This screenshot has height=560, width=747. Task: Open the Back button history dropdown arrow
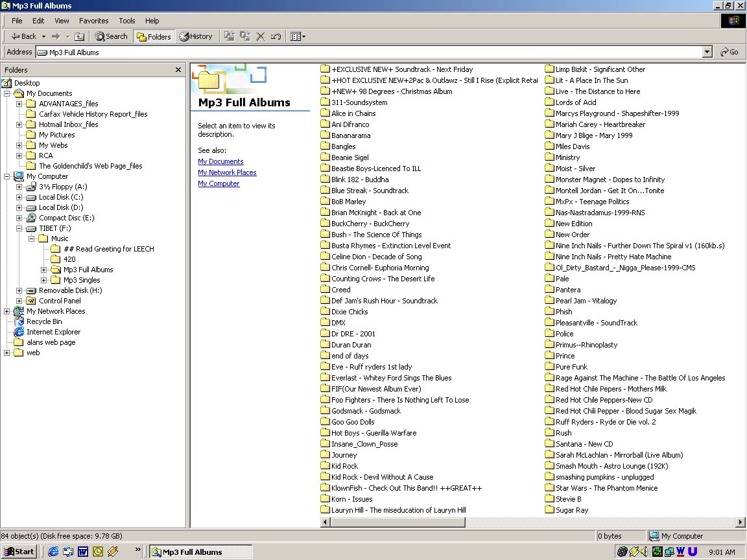(x=44, y=36)
